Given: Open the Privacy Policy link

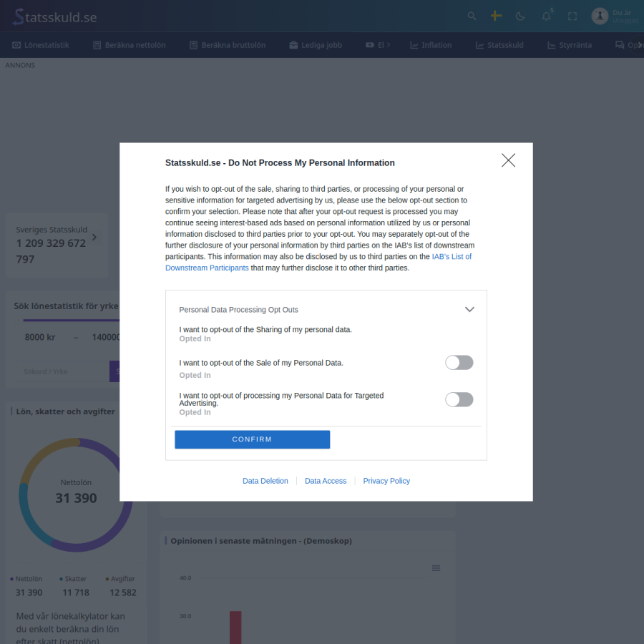Looking at the screenshot, I should point(386,481).
